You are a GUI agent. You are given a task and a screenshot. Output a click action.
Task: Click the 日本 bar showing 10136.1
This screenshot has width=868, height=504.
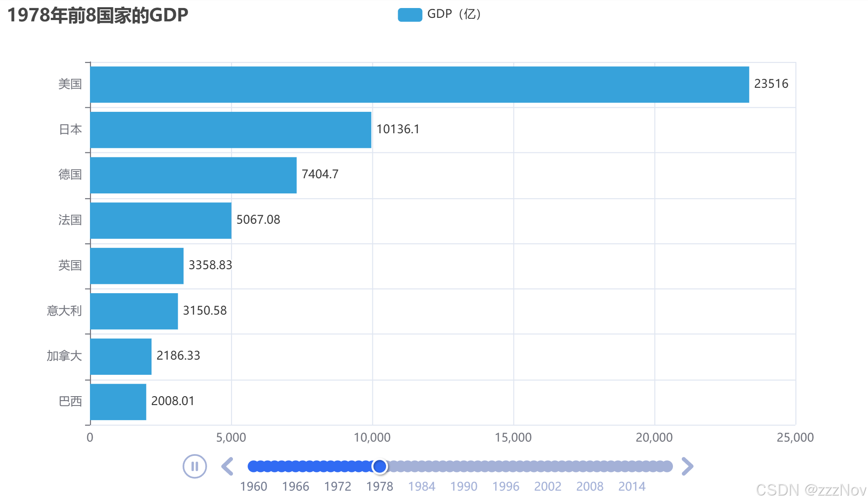coord(230,130)
